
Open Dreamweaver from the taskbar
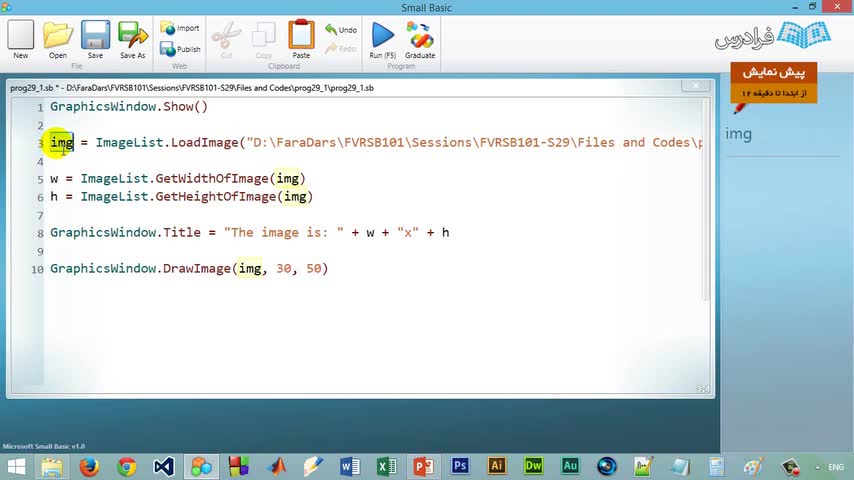[533, 466]
